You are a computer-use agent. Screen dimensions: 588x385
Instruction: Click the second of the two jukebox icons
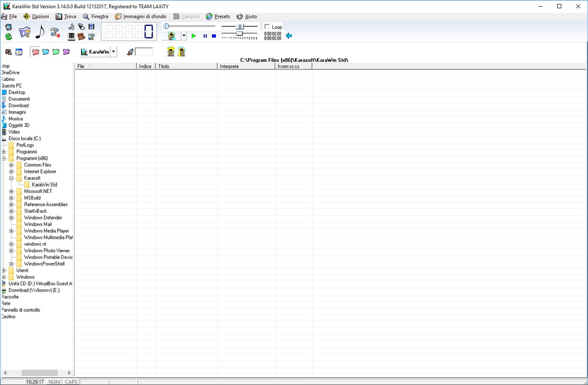tap(181, 51)
